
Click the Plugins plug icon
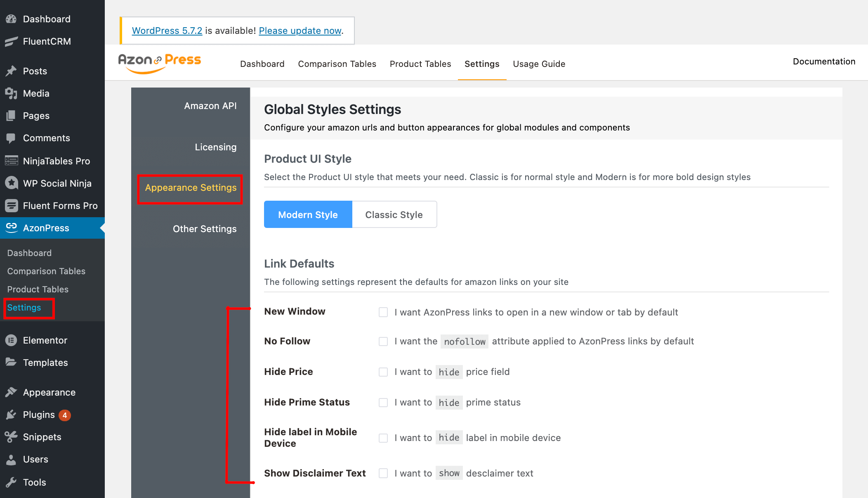click(11, 415)
